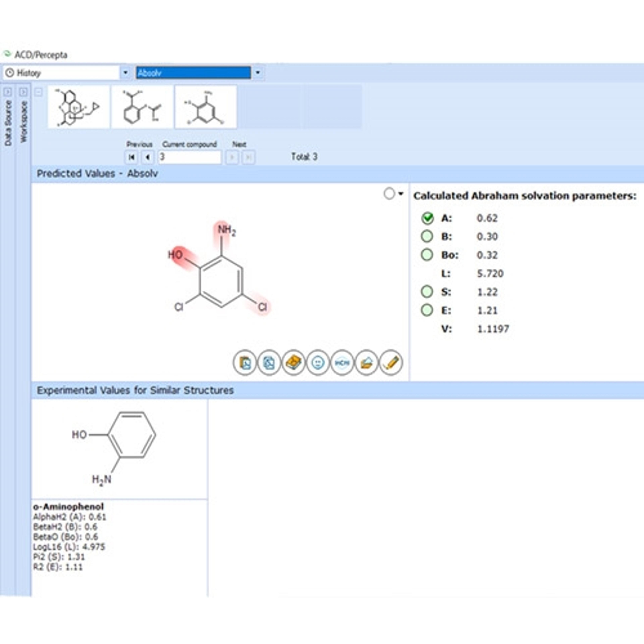644x644 pixels.
Task: Click the open folder icon
Action: click(366, 362)
